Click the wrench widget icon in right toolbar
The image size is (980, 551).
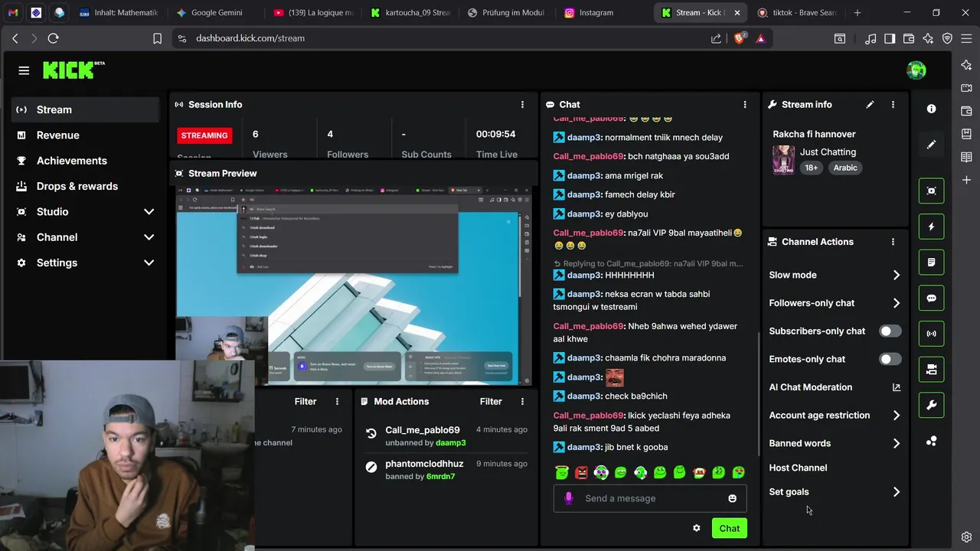click(x=932, y=405)
